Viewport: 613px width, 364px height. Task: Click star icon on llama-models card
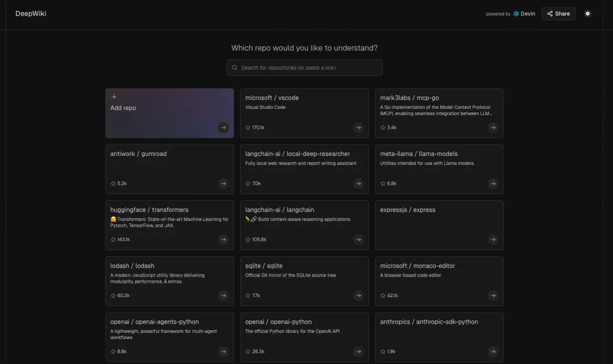383,183
